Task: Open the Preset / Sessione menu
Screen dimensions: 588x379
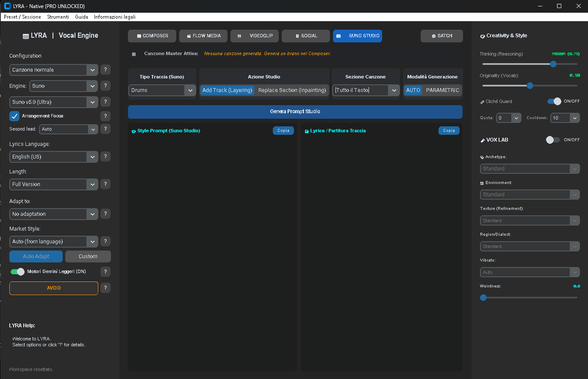Action: pos(22,17)
